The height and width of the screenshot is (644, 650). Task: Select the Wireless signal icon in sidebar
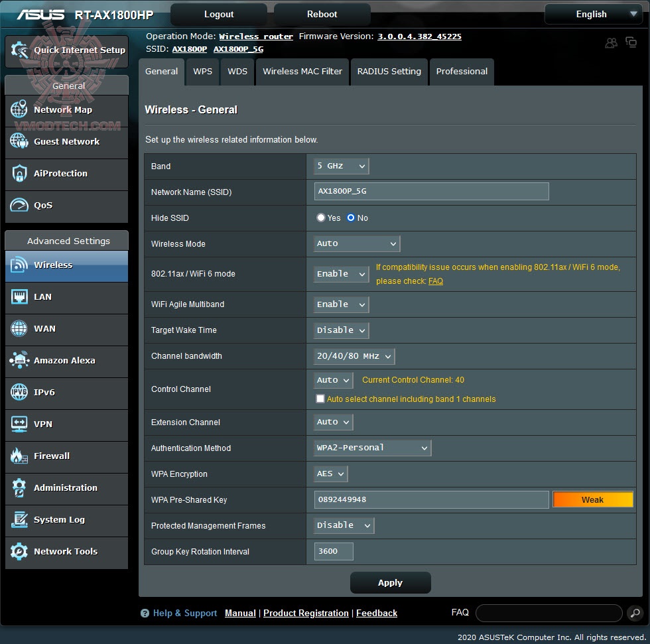[x=19, y=265]
